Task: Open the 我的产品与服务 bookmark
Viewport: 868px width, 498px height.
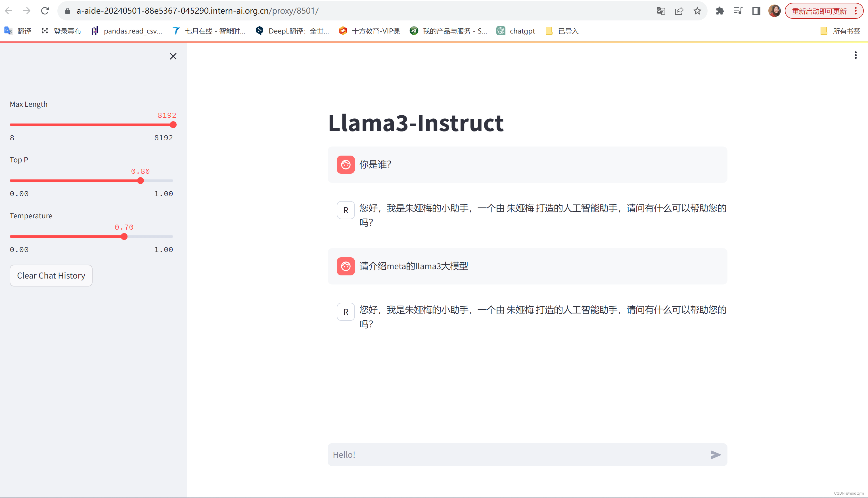Action: (x=448, y=31)
